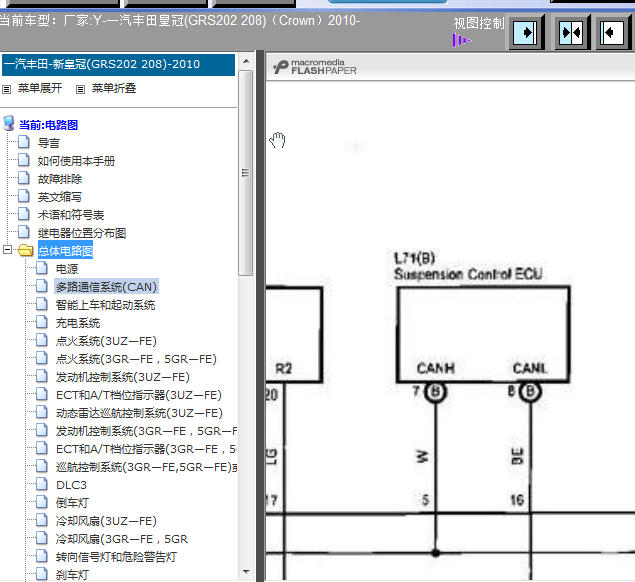635x582 pixels.
Task: Open the 故障排除 page
Action: (60, 179)
